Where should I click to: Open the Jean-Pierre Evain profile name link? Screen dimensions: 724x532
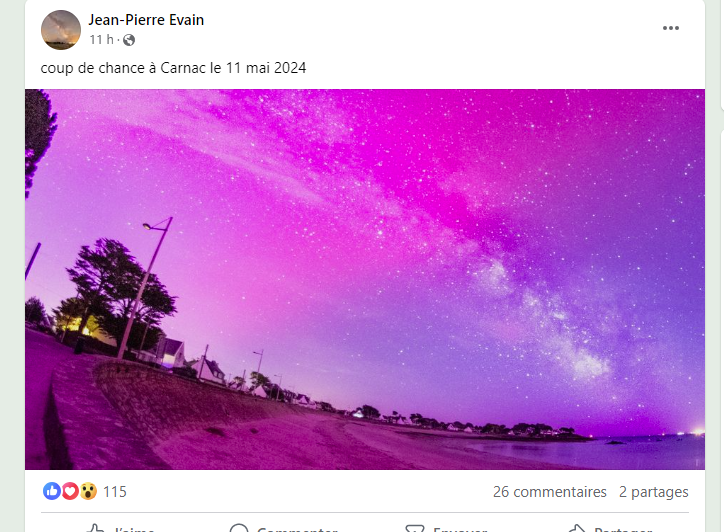146,20
